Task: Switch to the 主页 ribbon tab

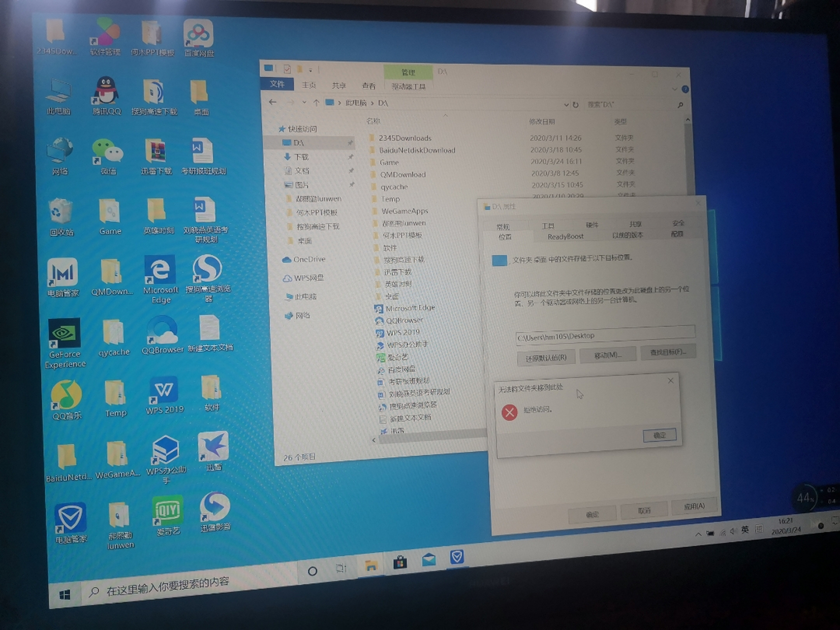Action: coord(309,85)
